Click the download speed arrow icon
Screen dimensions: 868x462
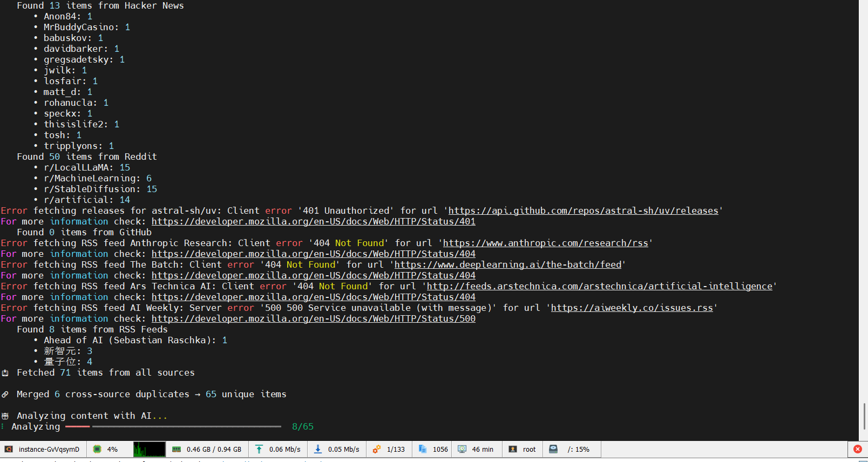(x=318, y=449)
